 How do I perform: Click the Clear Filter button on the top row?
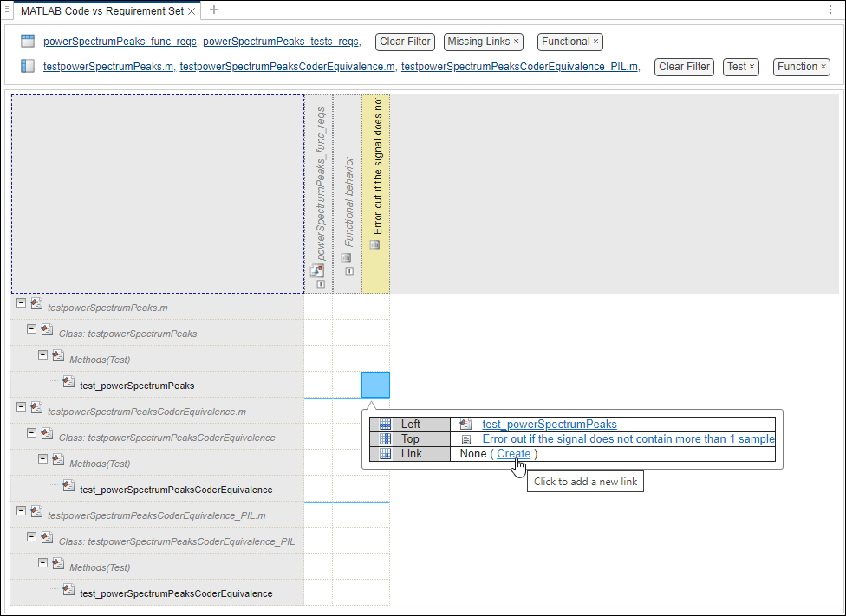pos(404,42)
